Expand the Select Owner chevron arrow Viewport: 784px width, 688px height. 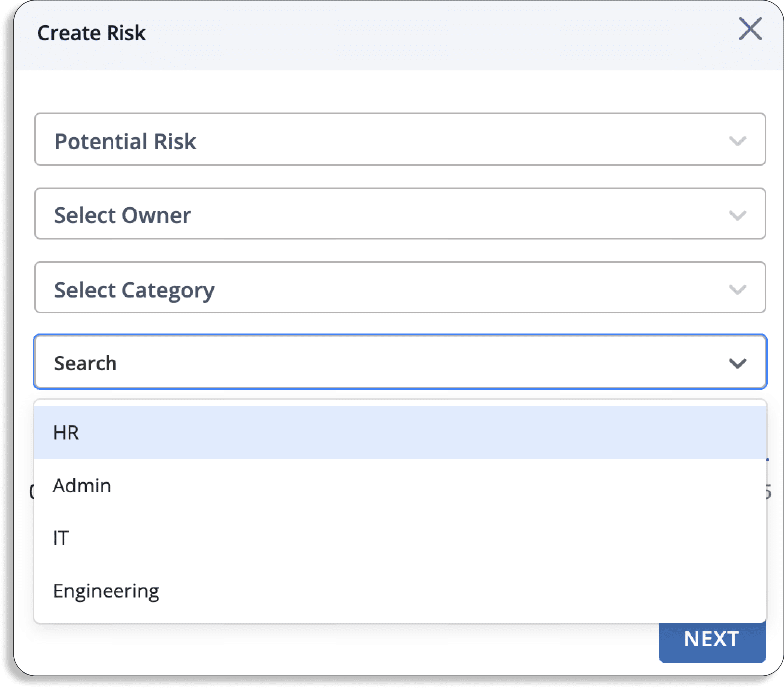tap(737, 215)
